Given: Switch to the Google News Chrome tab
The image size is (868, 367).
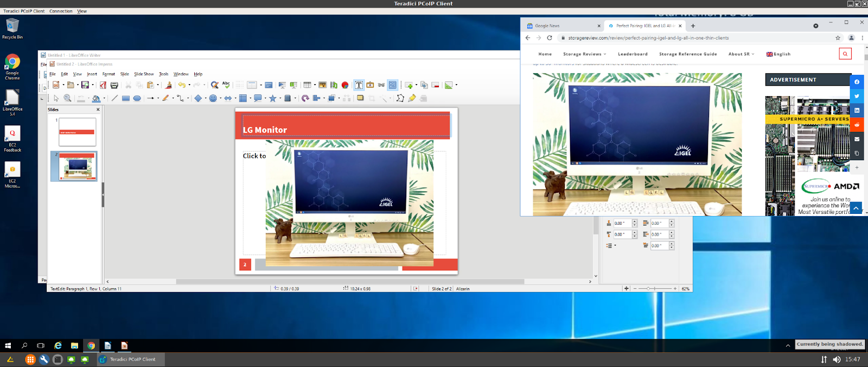Looking at the screenshot, I should pos(562,26).
